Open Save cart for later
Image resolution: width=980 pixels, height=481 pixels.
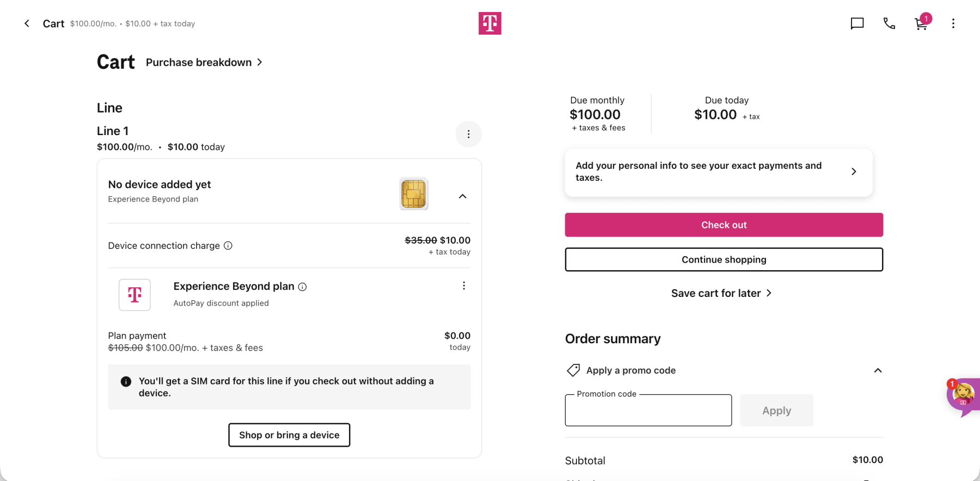[x=721, y=293]
